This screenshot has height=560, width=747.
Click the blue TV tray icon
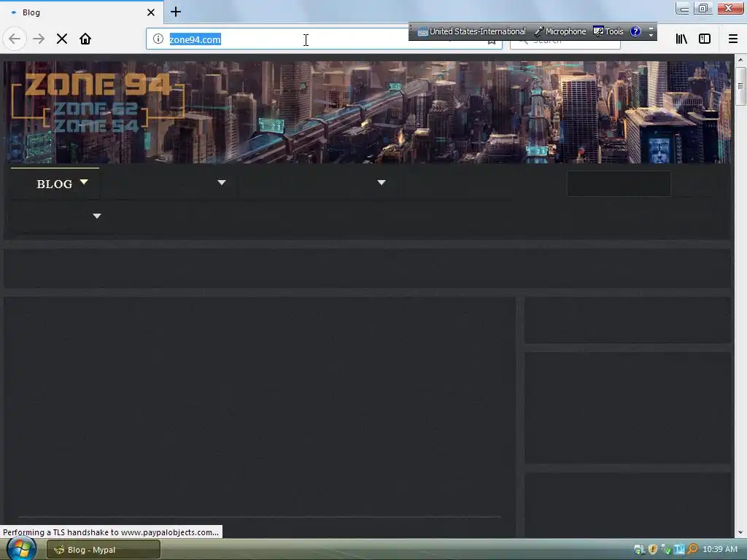679,550
